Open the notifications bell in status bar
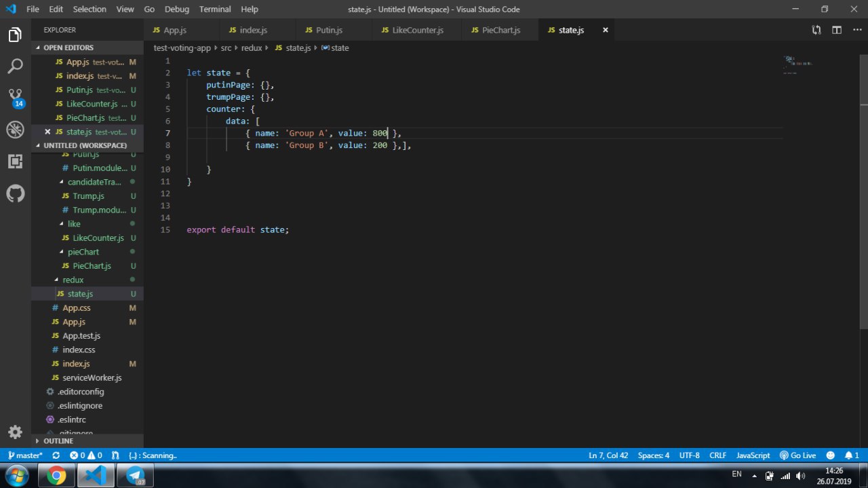The width and height of the screenshot is (868, 488). pos(852,455)
